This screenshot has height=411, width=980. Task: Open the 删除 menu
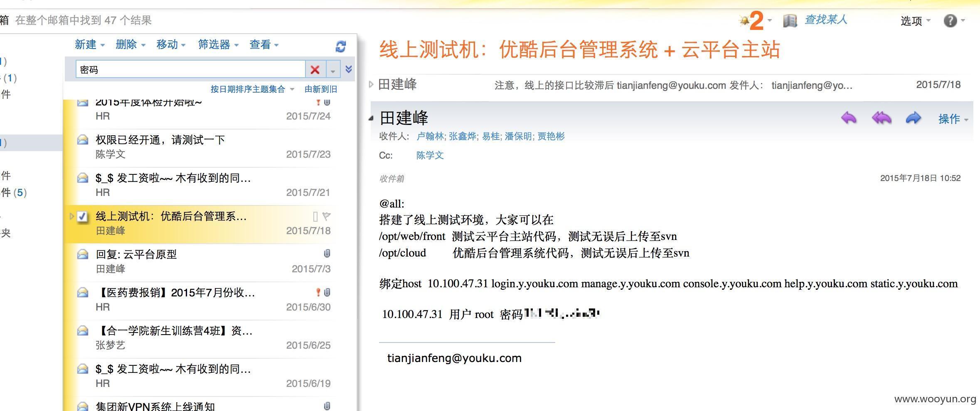click(x=130, y=44)
